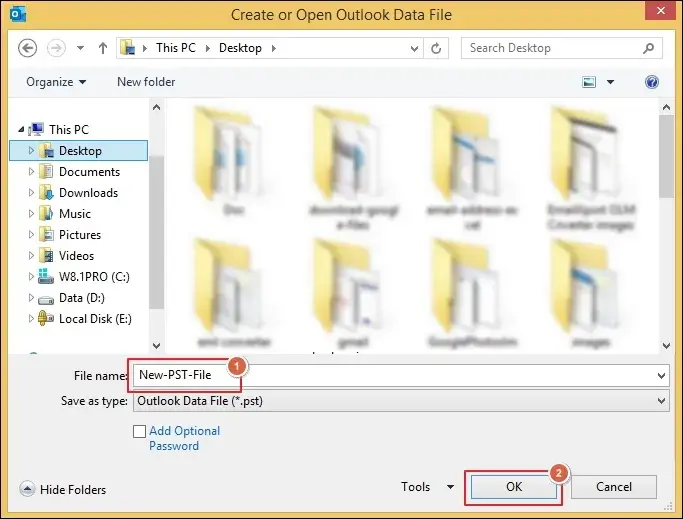Screen dimensions: 683x519
Task: Expand the Pictures tree node
Action: click(31, 234)
